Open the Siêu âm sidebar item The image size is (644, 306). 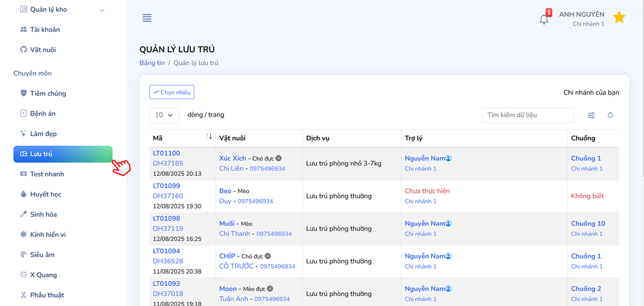tap(42, 255)
